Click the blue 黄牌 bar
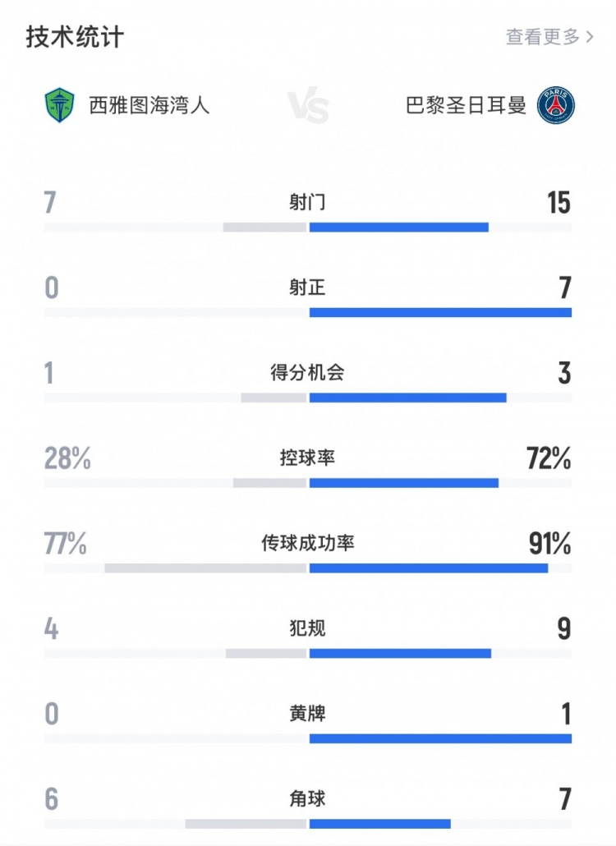The width and height of the screenshot is (616, 846). coord(440,738)
